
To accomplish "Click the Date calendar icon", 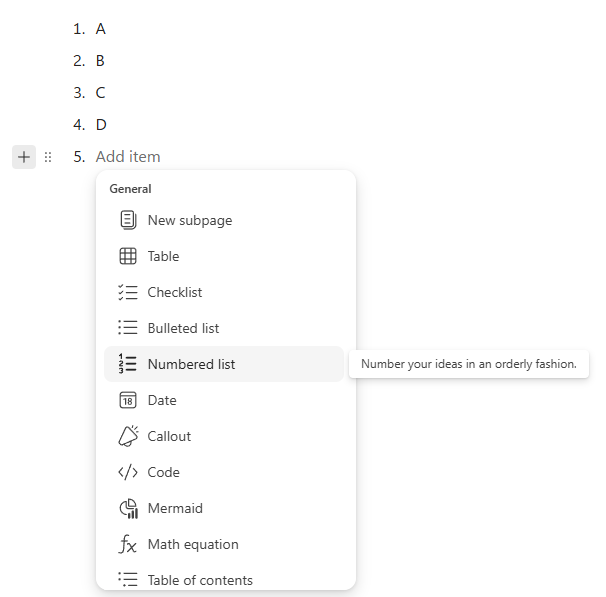I will (128, 400).
